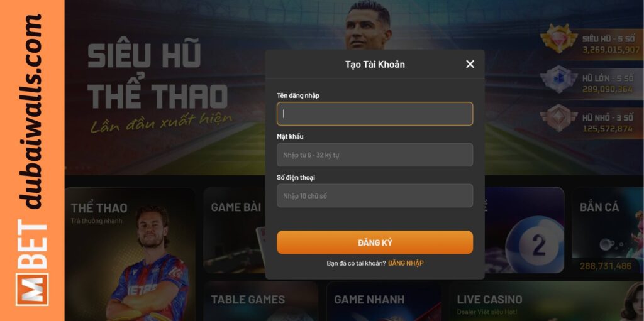Select the HŨ NHỎ bronze badge icon
This screenshot has width=644, height=321.
pos(558,118)
